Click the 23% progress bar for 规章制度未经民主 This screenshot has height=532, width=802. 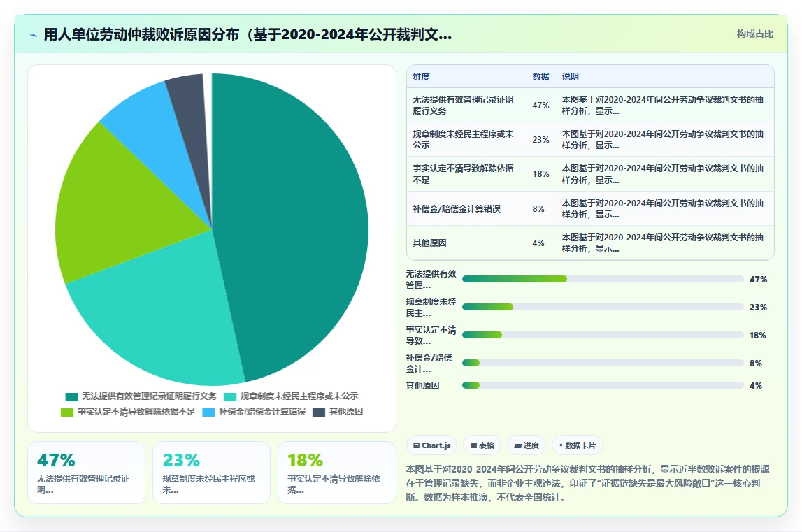[603, 307]
